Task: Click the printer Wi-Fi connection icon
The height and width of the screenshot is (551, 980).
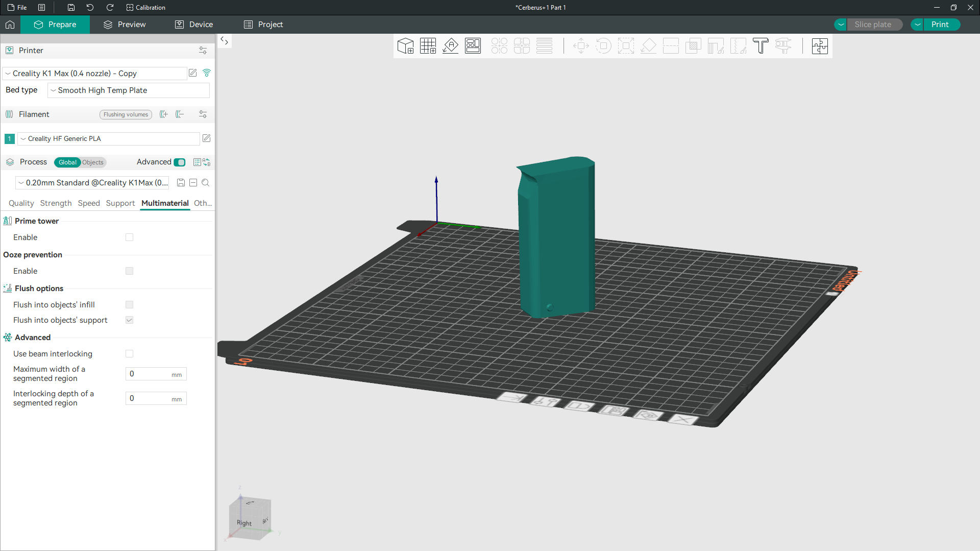Action: pyautogui.click(x=207, y=73)
